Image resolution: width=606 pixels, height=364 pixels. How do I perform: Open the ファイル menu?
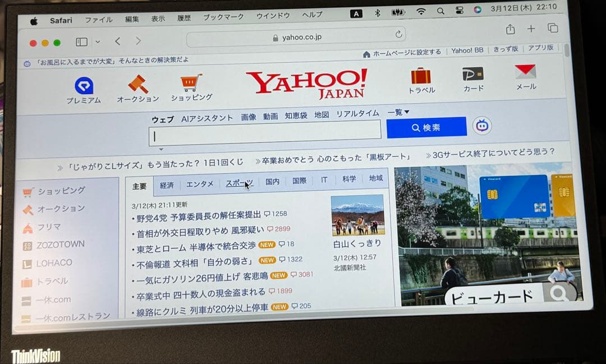[x=99, y=19]
